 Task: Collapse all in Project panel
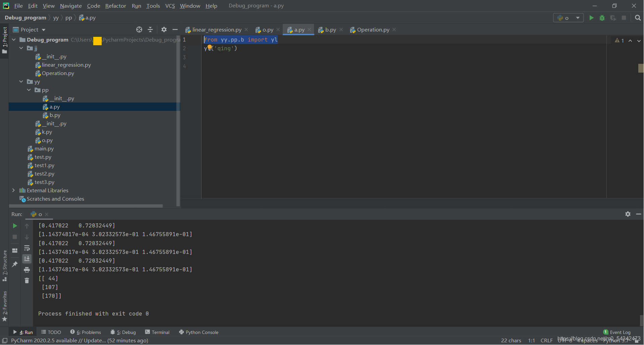[150, 29]
